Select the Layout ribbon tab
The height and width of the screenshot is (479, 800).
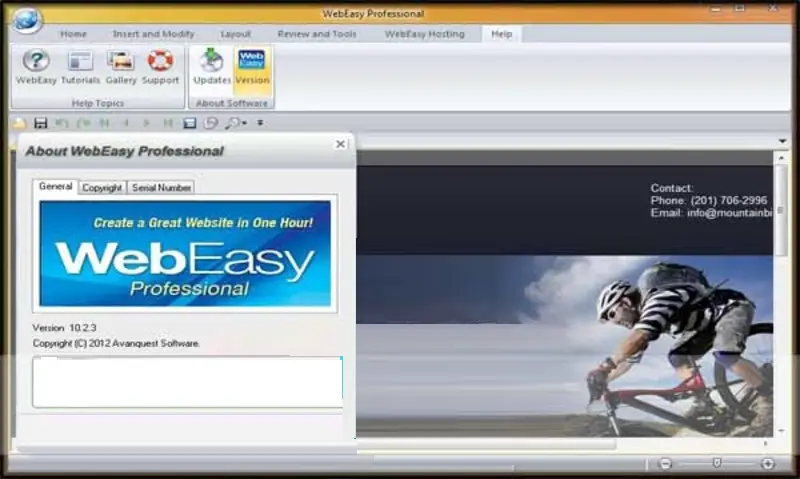pyautogui.click(x=235, y=34)
